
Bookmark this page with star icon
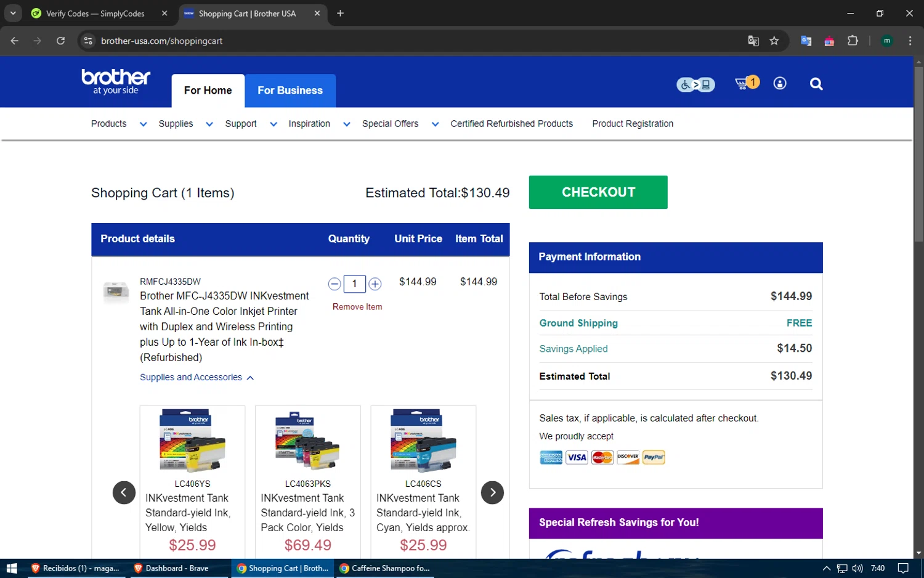[x=774, y=41]
